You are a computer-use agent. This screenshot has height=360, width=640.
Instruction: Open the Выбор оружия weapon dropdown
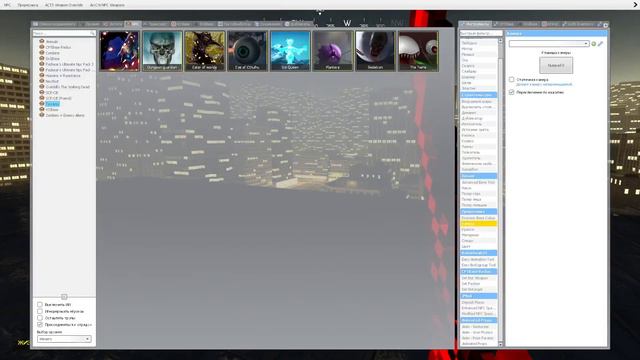[x=64, y=339]
